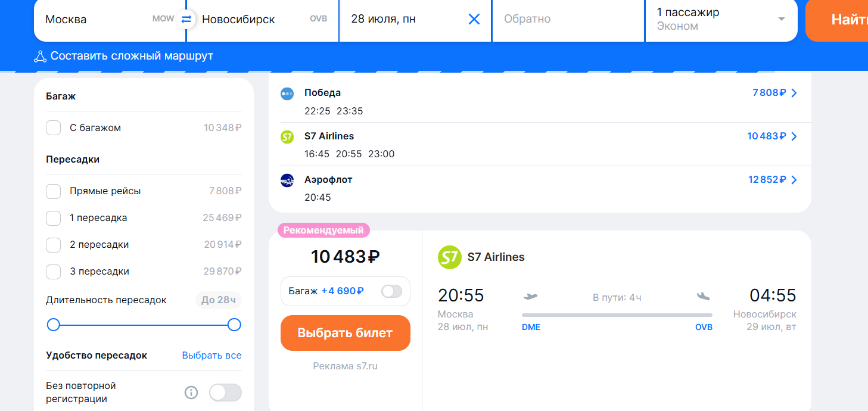This screenshot has width=868, height=411.
Task: Click the DME airport code
Action: [x=531, y=327]
